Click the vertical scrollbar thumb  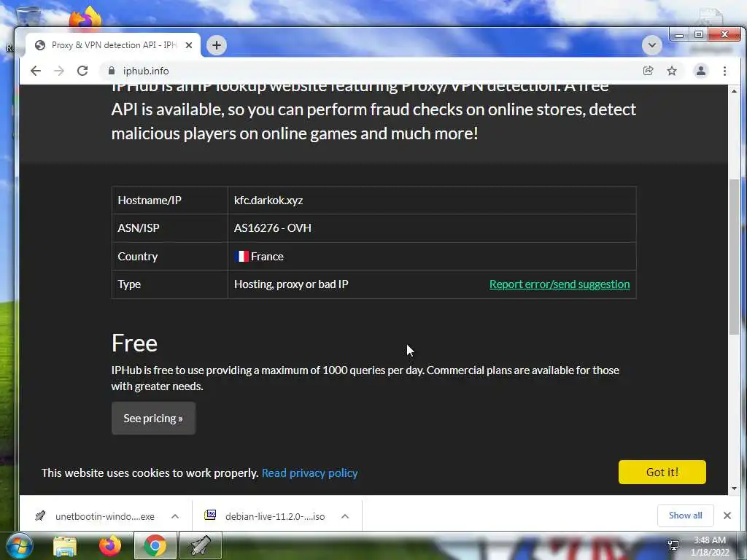pyautogui.click(x=734, y=257)
